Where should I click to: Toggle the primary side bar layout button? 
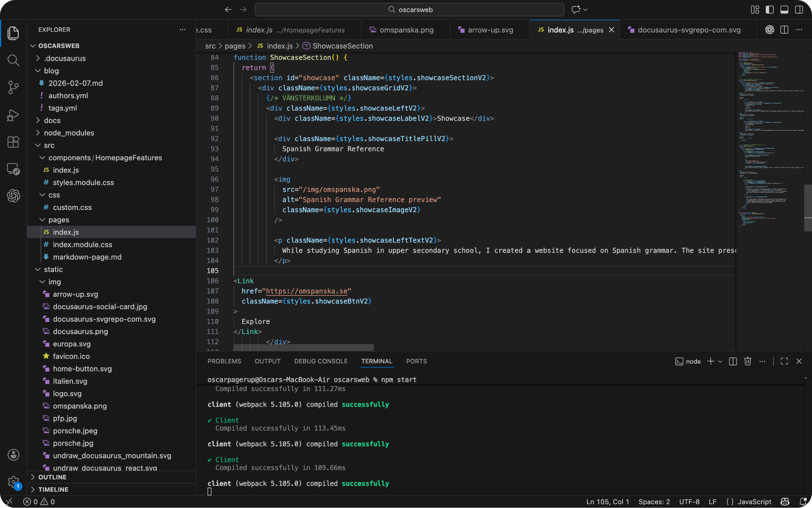coord(769,10)
